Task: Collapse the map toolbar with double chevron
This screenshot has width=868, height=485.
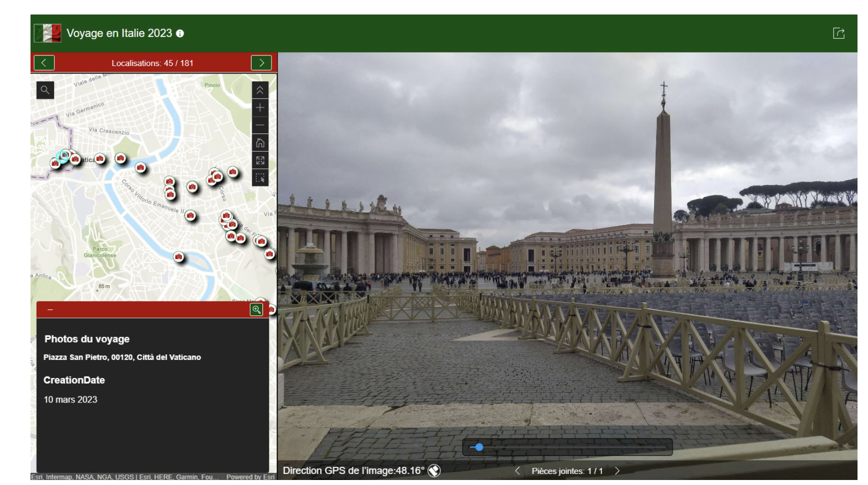Action: click(x=260, y=90)
